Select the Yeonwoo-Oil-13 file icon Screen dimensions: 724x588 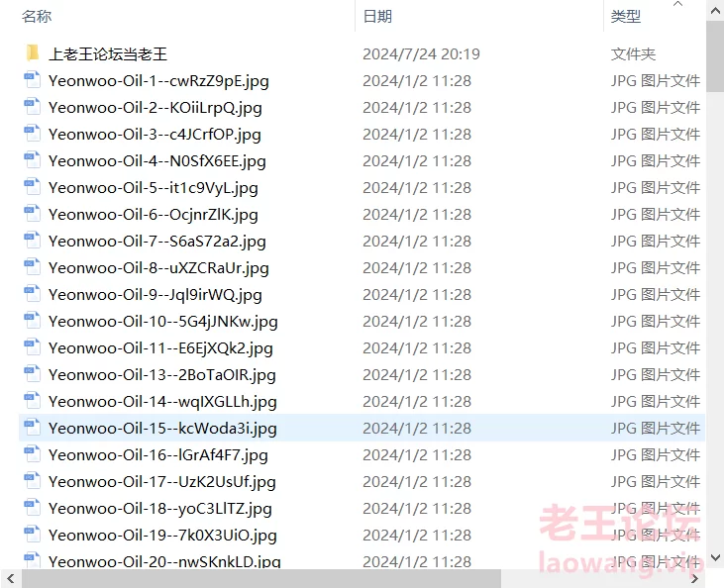(x=33, y=375)
